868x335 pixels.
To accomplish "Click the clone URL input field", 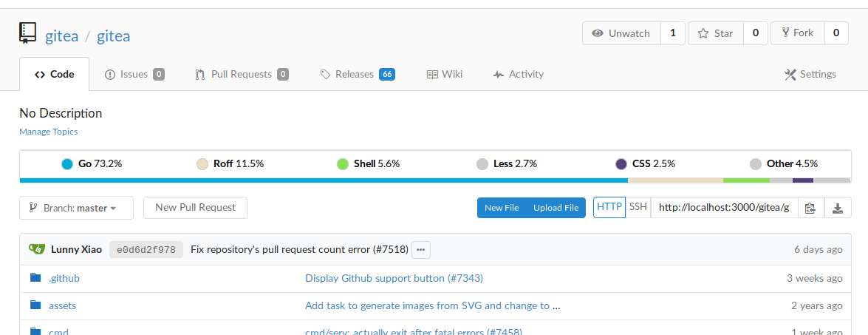I will point(724,208).
